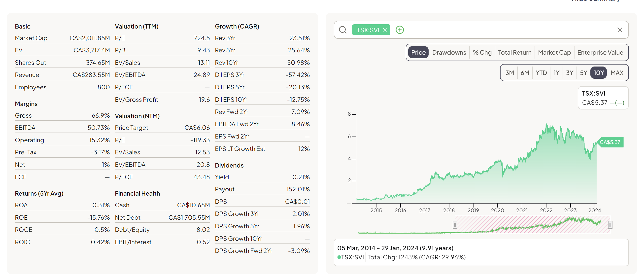The height and width of the screenshot is (278, 644).
Task: Choose the 5Y time range
Action: (x=583, y=73)
